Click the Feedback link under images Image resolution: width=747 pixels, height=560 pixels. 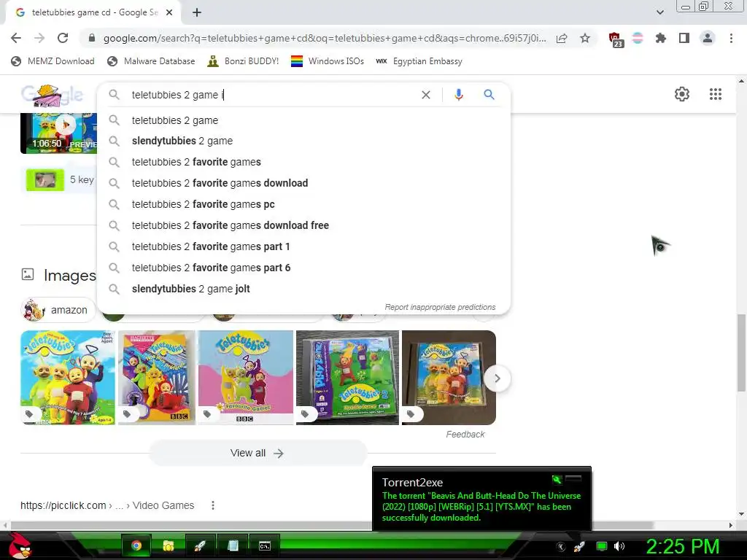click(x=465, y=435)
